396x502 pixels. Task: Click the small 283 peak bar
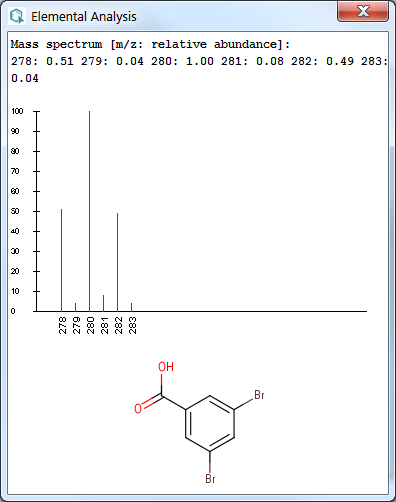point(131,307)
